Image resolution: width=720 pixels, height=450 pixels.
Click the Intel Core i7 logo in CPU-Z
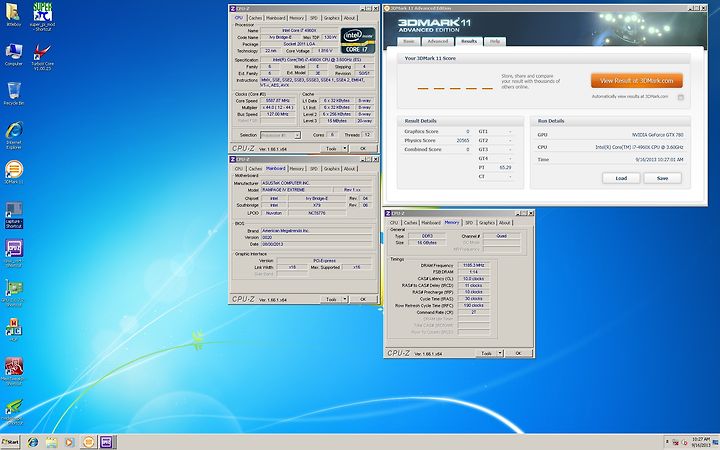[358, 40]
